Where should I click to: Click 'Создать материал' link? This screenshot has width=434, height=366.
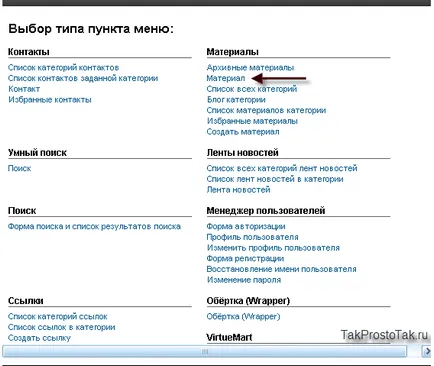[243, 132]
